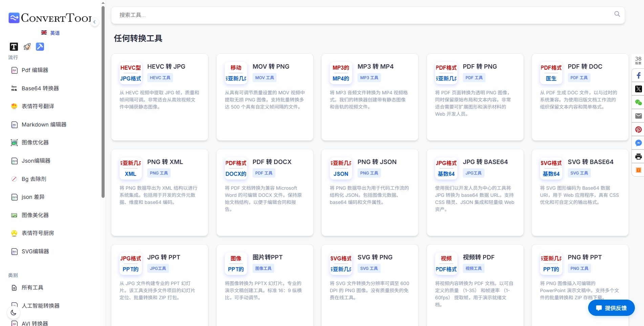Click the sidebar vertical scrollbar
The height and width of the screenshot is (326, 644).
(x=103, y=101)
